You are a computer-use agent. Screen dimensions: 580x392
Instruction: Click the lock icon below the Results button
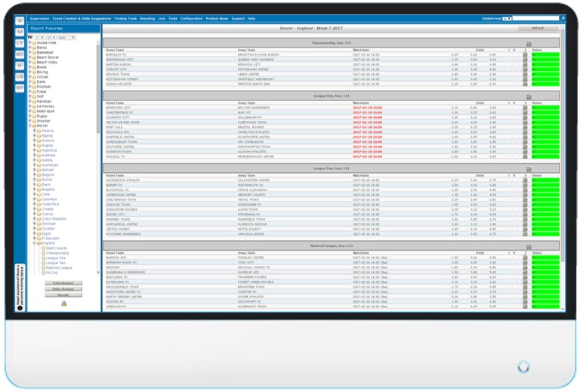(63, 304)
